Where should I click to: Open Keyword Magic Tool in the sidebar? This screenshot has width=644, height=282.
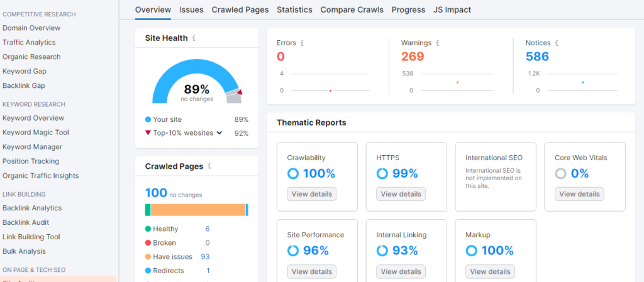(x=36, y=133)
